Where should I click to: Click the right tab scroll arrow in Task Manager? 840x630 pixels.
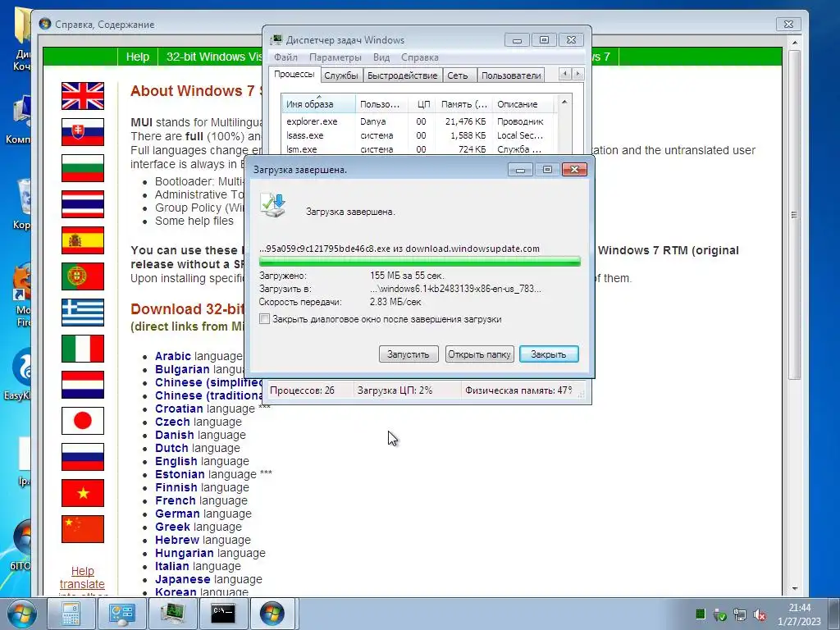(578, 74)
